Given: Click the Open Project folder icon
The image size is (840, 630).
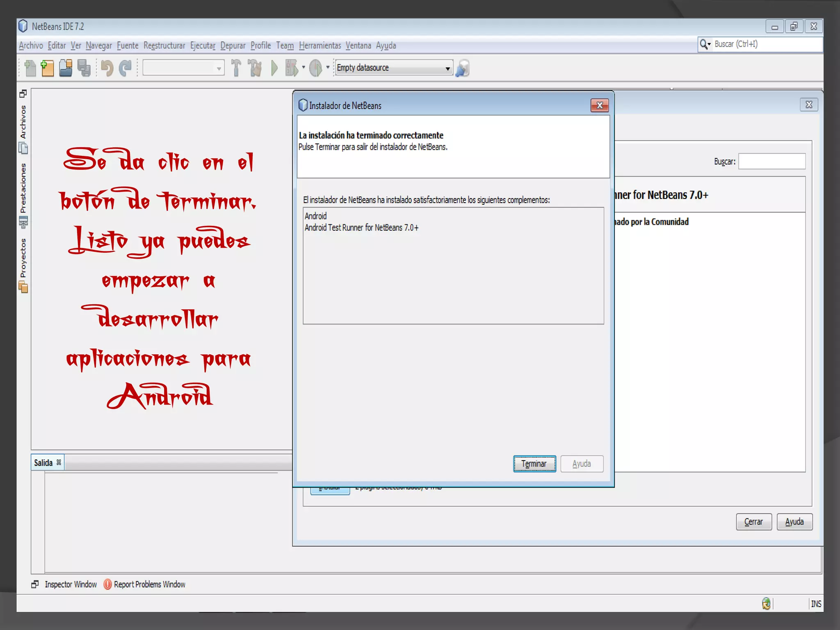Looking at the screenshot, I should pyautogui.click(x=66, y=68).
